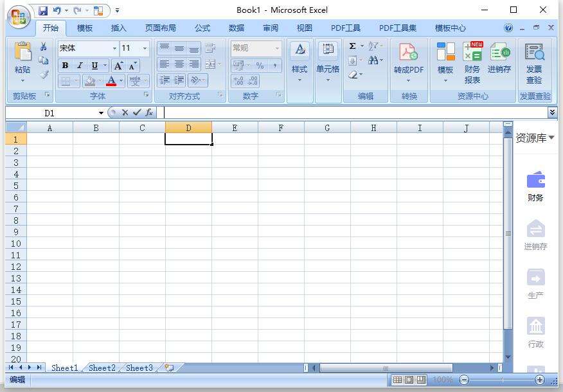Image resolution: width=563 pixels, height=392 pixels.
Task: Undo the last action in the quick toolbar
Action: [x=57, y=10]
